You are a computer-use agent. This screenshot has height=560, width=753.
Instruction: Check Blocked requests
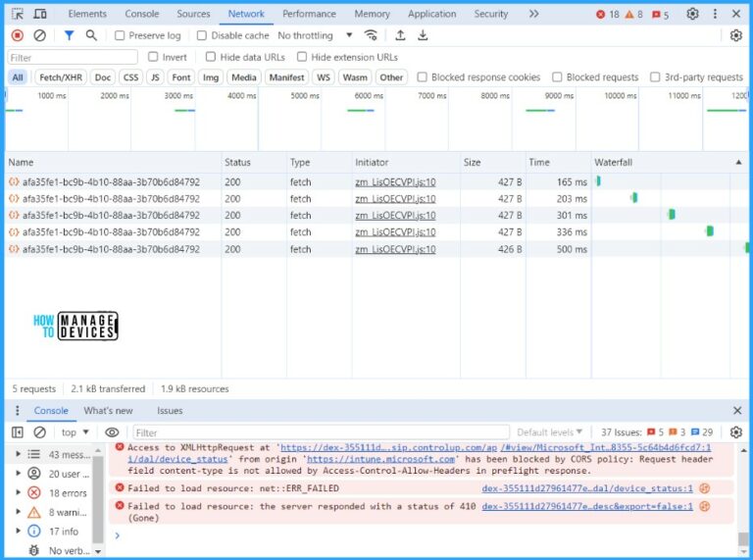(557, 77)
